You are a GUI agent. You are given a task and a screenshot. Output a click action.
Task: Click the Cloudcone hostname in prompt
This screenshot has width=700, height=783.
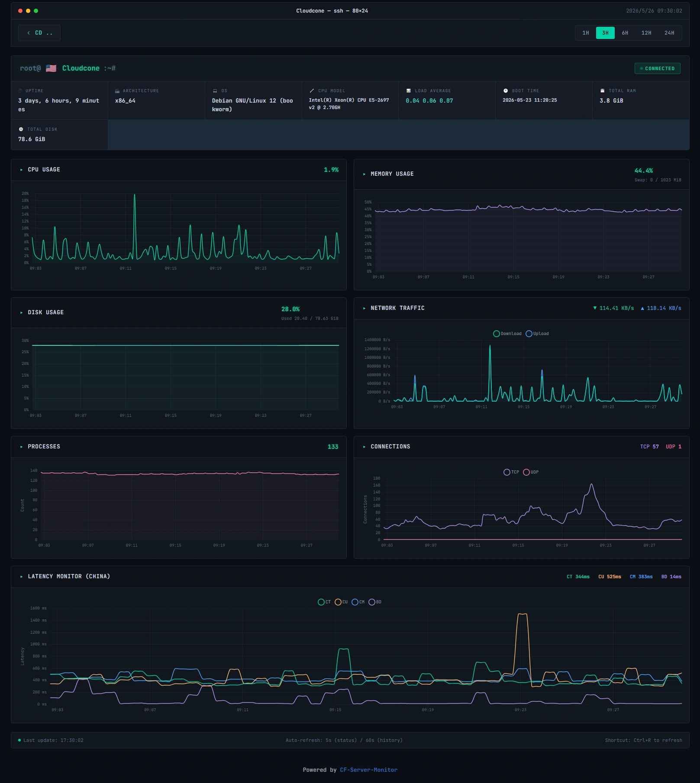click(81, 68)
